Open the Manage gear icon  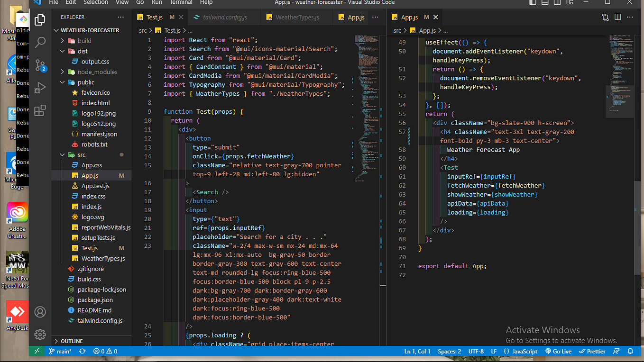(x=40, y=334)
